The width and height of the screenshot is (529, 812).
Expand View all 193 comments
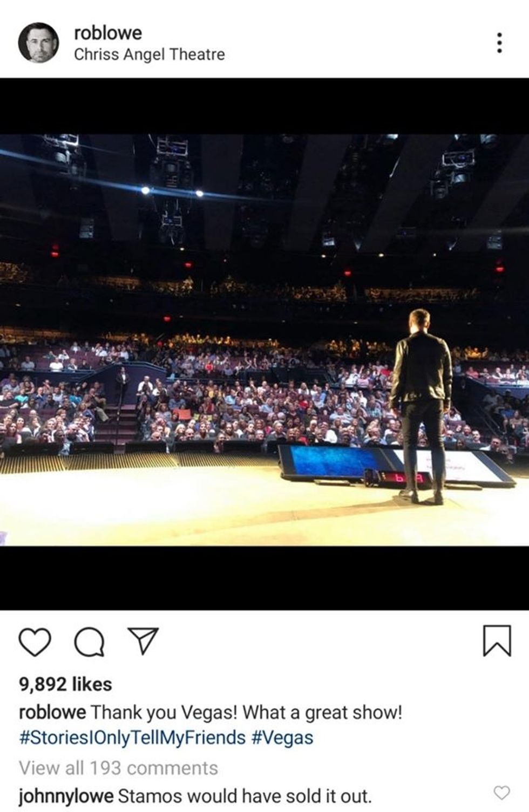[x=118, y=768]
